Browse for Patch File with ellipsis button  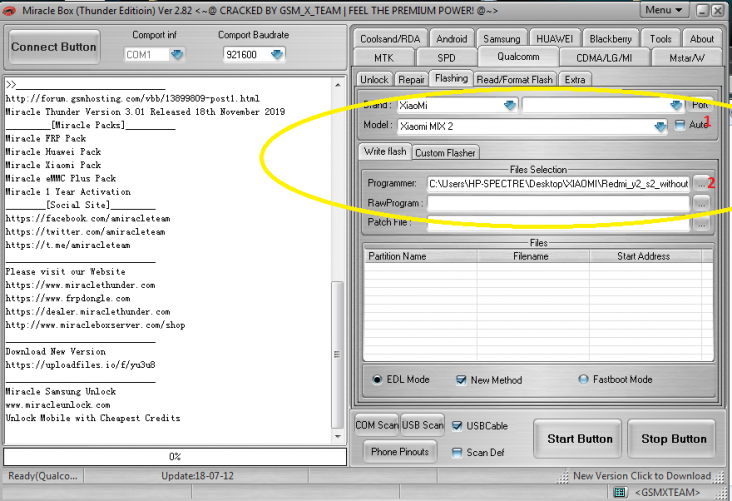point(701,223)
